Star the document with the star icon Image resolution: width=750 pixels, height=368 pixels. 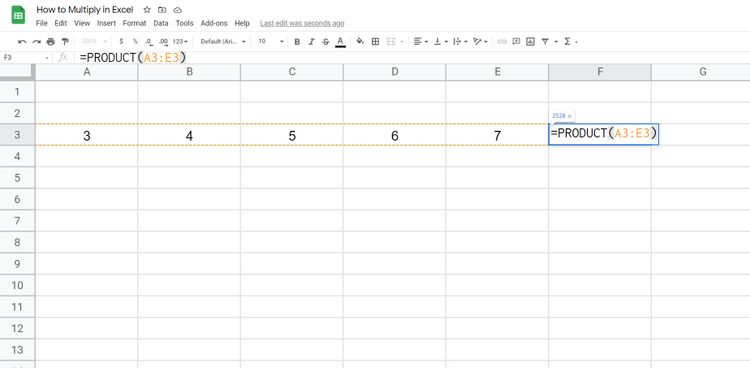[x=147, y=10]
